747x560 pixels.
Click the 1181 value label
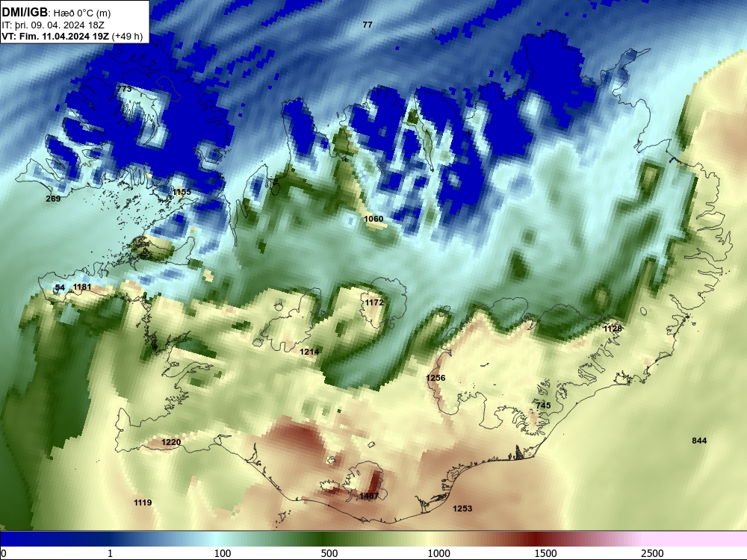(x=82, y=287)
